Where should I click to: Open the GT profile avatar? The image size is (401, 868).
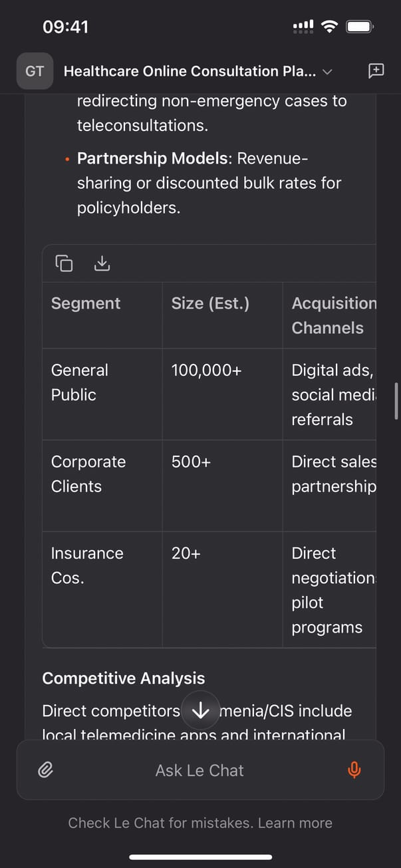point(35,71)
